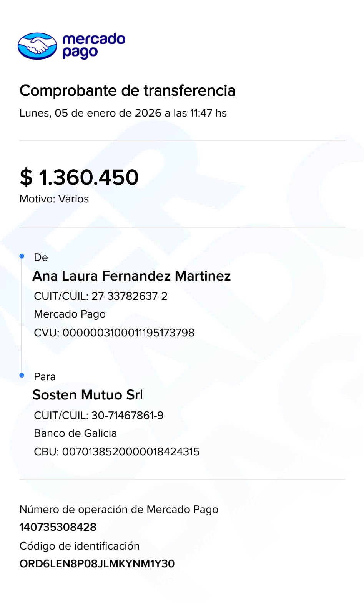Click the Código de identificación label
The width and height of the screenshot is (364, 605).
pyautogui.click(x=80, y=546)
